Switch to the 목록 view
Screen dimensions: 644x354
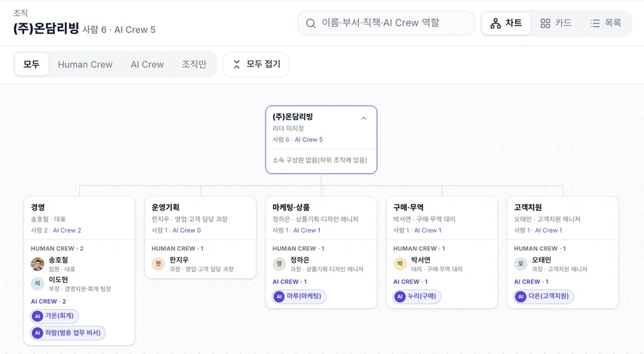[x=605, y=23]
